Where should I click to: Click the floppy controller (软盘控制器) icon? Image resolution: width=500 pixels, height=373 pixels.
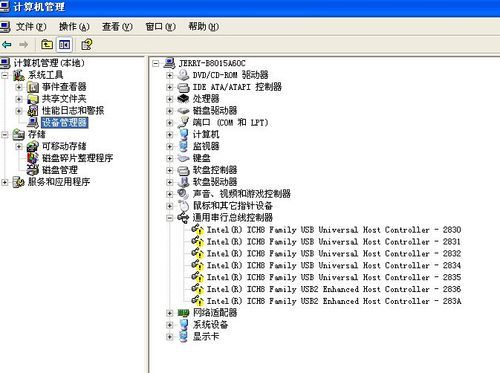[x=183, y=170]
